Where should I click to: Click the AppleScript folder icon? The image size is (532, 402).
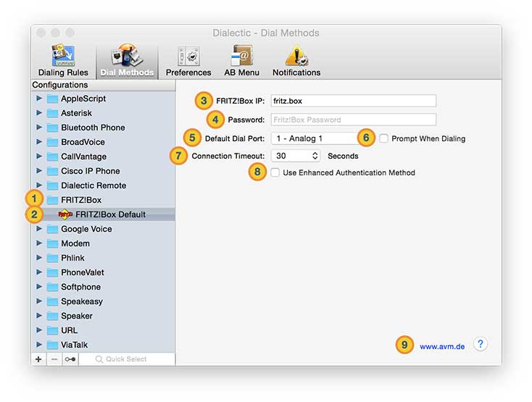click(52, 99)
